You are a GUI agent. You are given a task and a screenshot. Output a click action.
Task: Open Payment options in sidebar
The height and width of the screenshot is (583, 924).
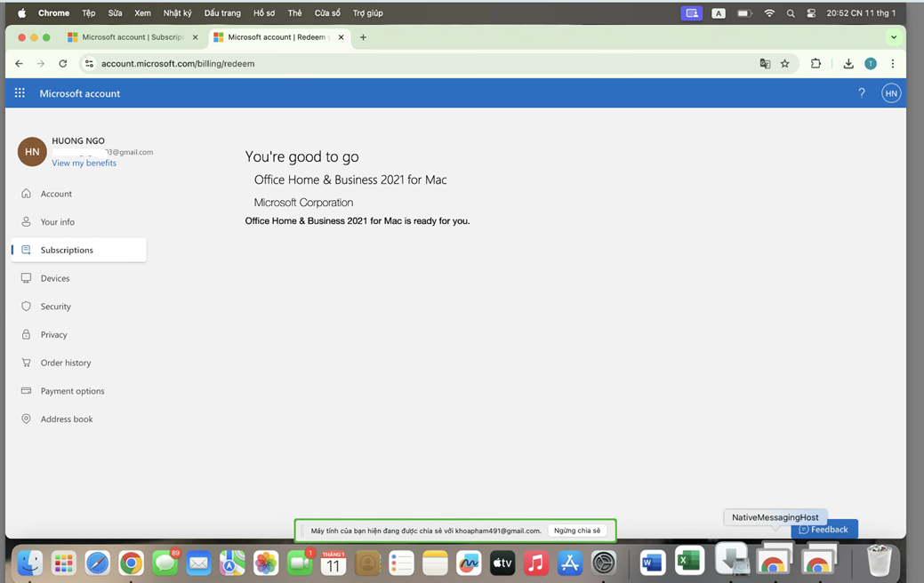click(78, 391)
